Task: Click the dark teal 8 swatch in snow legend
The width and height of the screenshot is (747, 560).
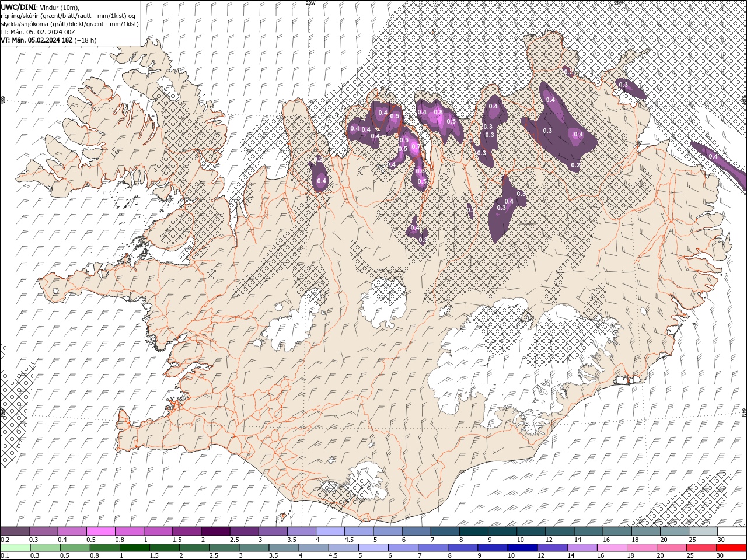Action: click(x=473, y=531)
